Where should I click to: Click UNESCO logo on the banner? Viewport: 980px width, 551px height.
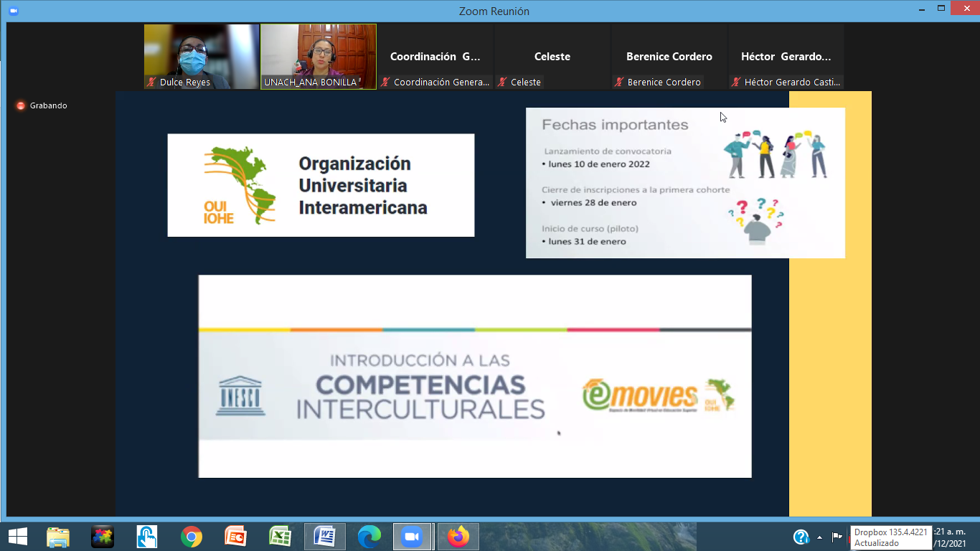(x=240, y=396)
